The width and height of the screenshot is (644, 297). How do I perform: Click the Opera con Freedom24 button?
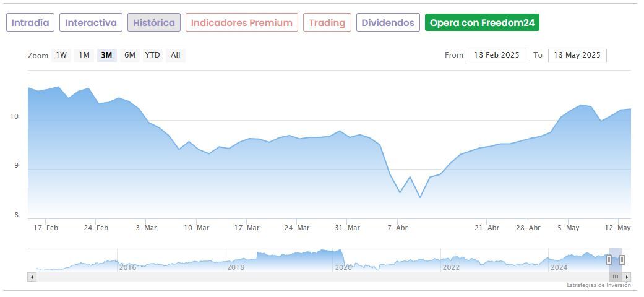pos(482,23)
